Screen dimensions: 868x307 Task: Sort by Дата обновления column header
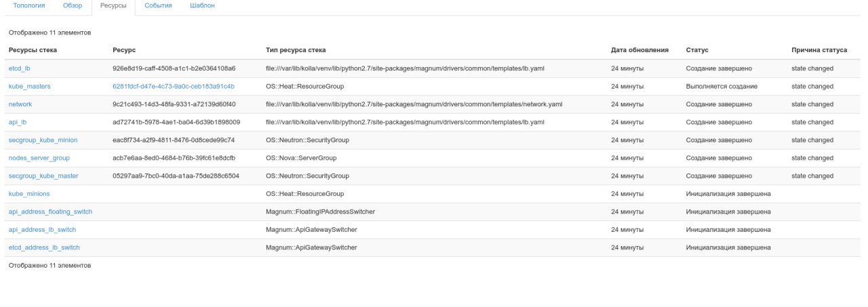(x=639, y=50)
